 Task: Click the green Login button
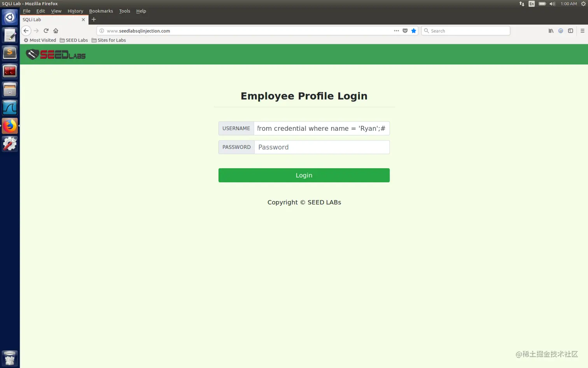pos(304,175)
